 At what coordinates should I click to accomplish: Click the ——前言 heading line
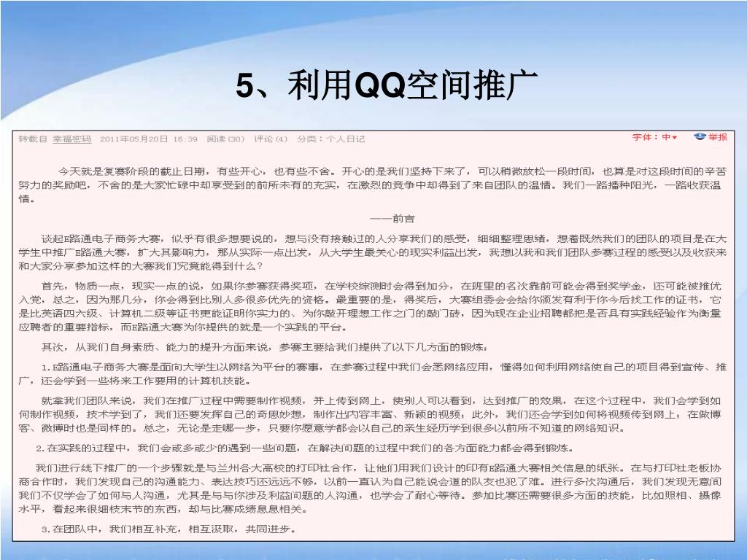pos(392,219)
